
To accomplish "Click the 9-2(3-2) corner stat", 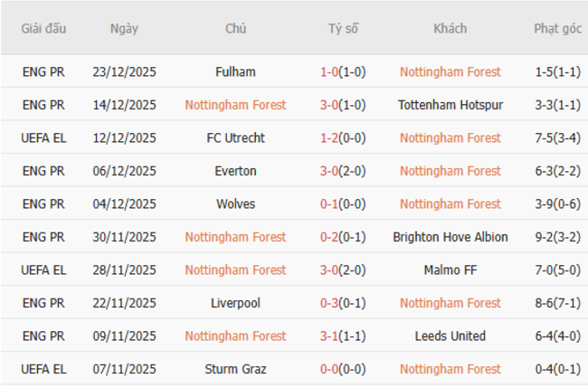I will pyautogui.click(x=557, y=237).
